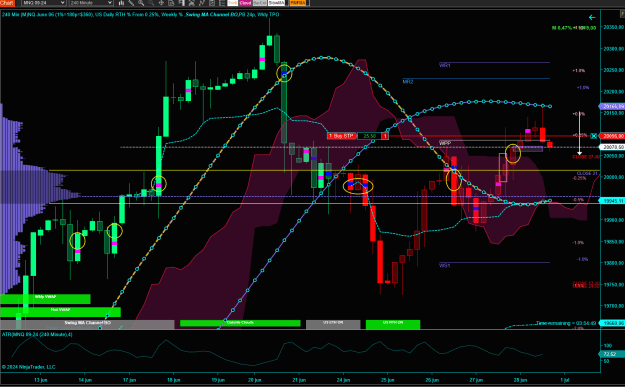Click the 24 Jun date label
The width and height of the screenshot is (625, 387).
(343, 380)
